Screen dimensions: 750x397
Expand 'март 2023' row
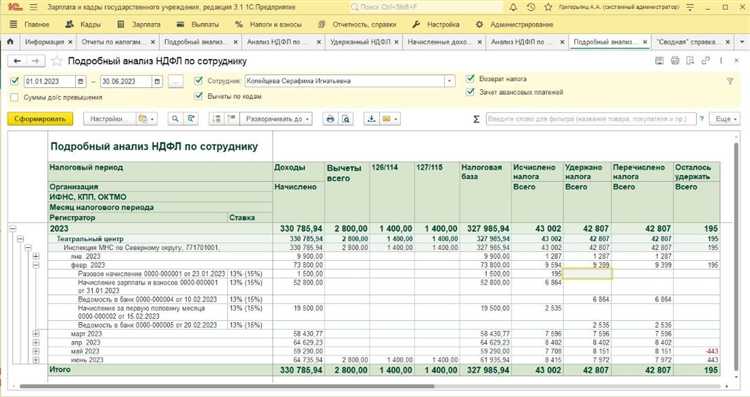point(36,333)
